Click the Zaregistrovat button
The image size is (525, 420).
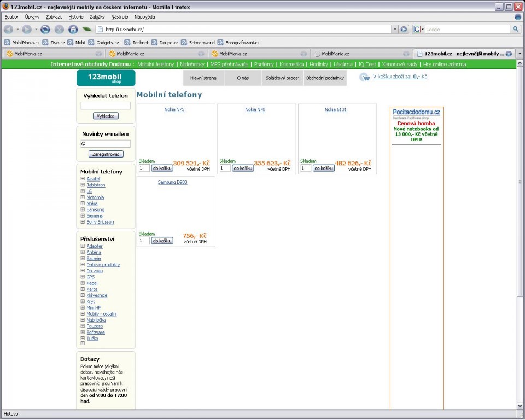(x=106, y=154)
